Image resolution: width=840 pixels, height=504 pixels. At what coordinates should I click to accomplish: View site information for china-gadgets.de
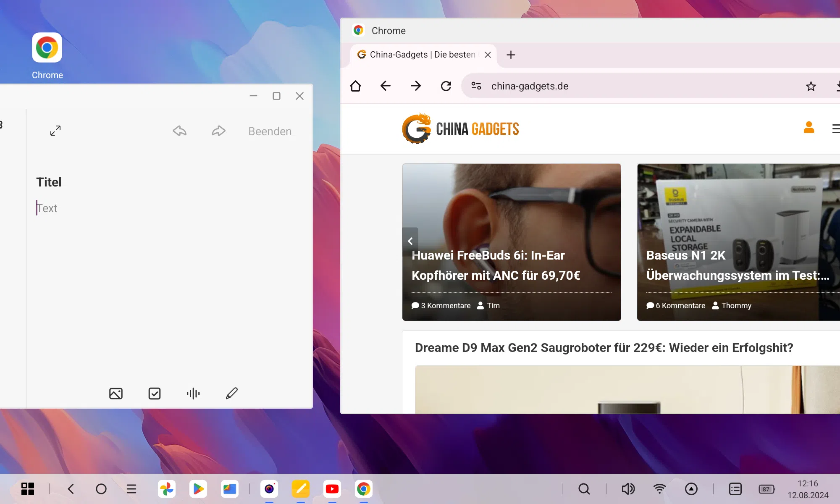[x=476, y=86]
